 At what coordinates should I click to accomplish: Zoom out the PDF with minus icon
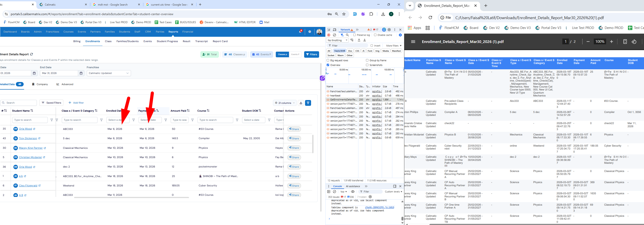588,42
